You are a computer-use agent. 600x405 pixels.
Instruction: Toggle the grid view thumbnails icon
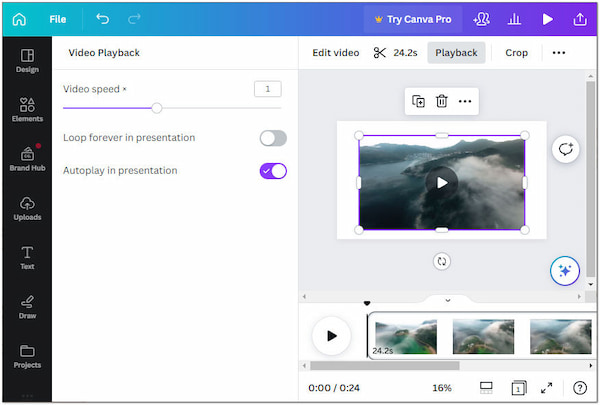click(486, 388)
